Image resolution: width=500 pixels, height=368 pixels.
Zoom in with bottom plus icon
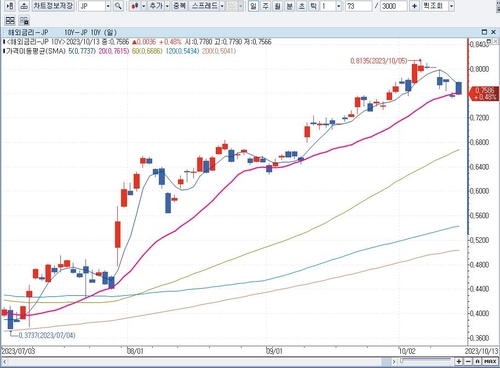[459, 361]
